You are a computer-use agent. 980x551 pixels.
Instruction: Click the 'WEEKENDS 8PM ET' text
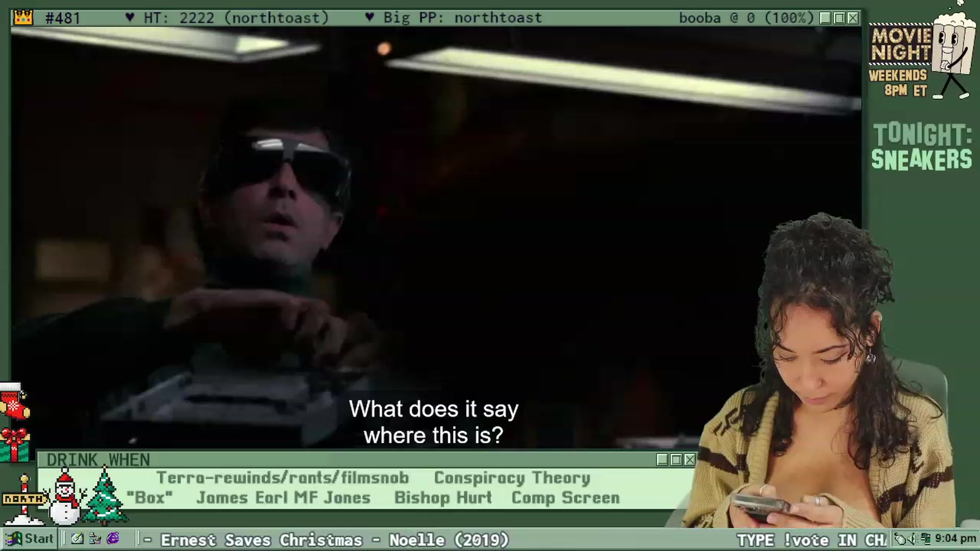tap(898, 83)
